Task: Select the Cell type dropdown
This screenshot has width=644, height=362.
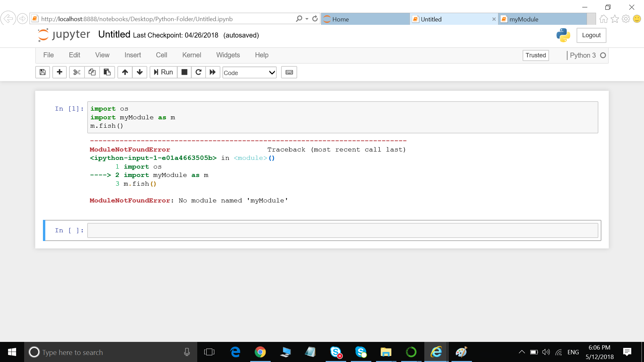Action: [249, 72]
